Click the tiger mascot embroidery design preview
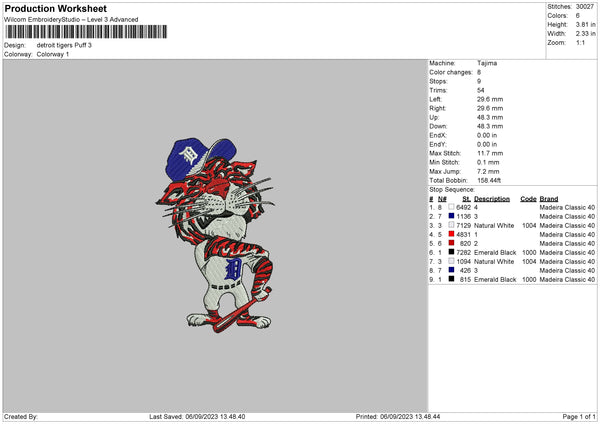 pyautogui.click(x=215, y=235)
